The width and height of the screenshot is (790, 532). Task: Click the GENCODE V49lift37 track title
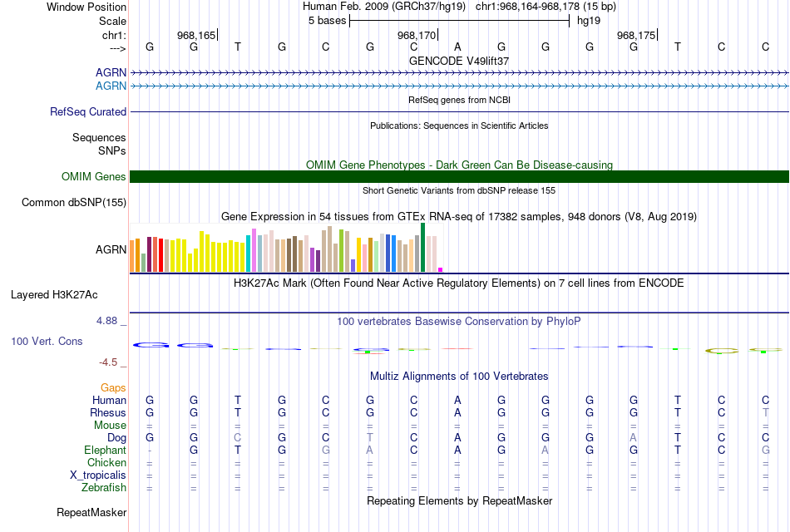pyautogui.click(x=459, y=61)
